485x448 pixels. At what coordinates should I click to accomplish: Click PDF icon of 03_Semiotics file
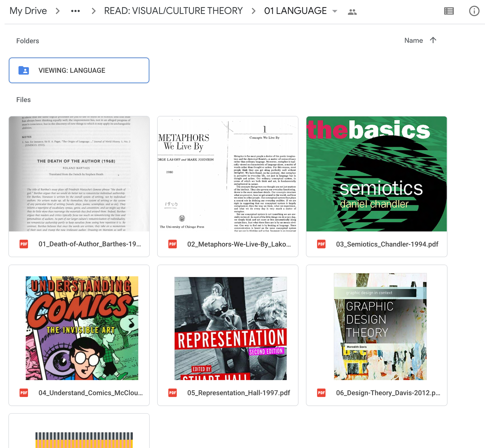point(321,244)
